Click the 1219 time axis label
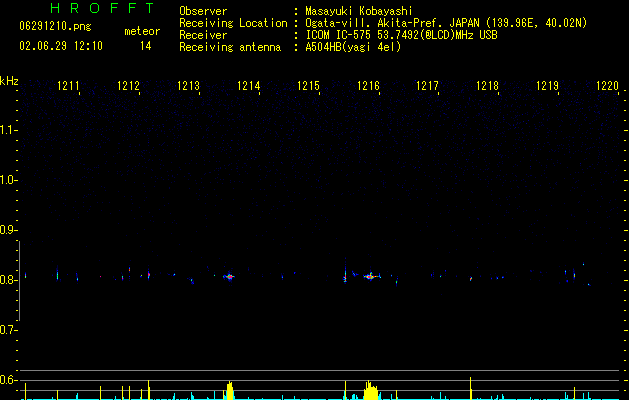The height and width of the screenshot is (400, 629). click(548, 86)
